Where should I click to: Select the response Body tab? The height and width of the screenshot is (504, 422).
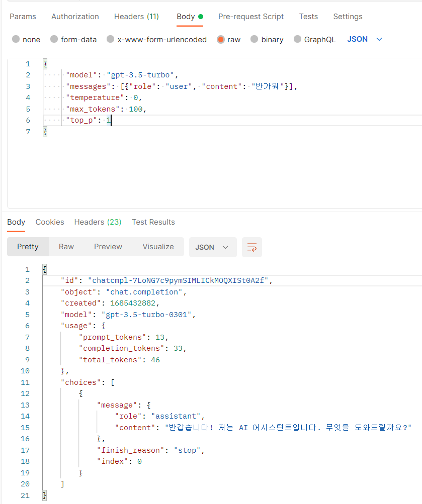(x=16, y=222)
